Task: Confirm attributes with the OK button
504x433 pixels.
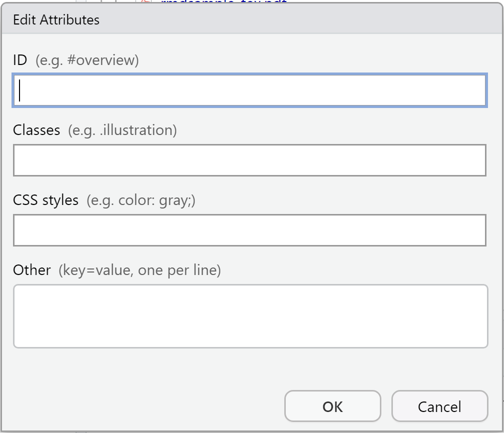Action: (333, 406)
